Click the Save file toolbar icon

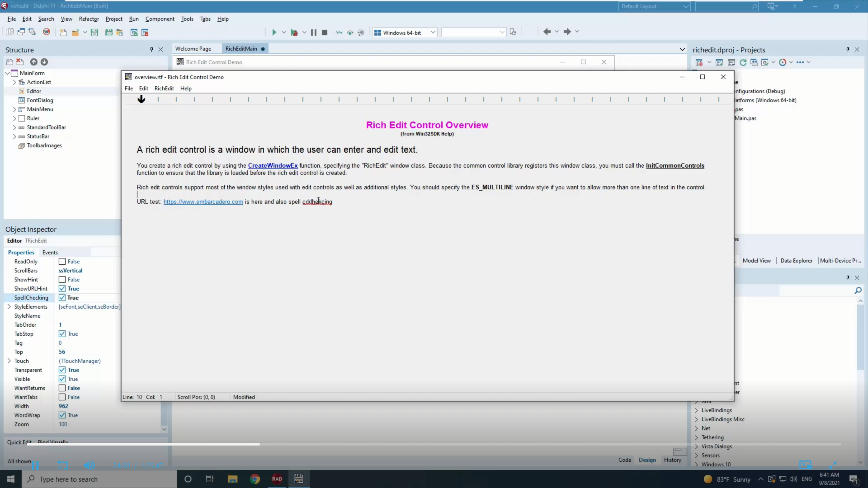[x=94, y=32]
